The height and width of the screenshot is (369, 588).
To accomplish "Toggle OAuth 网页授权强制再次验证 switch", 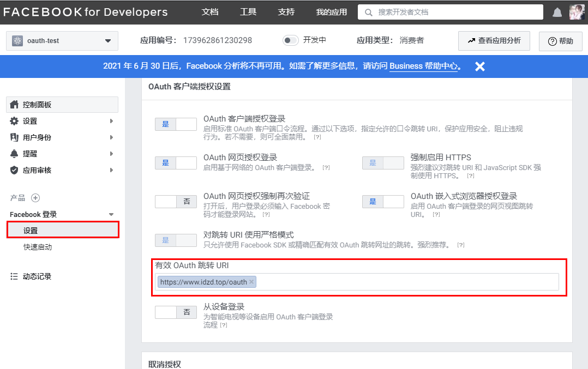I will 176,202.
